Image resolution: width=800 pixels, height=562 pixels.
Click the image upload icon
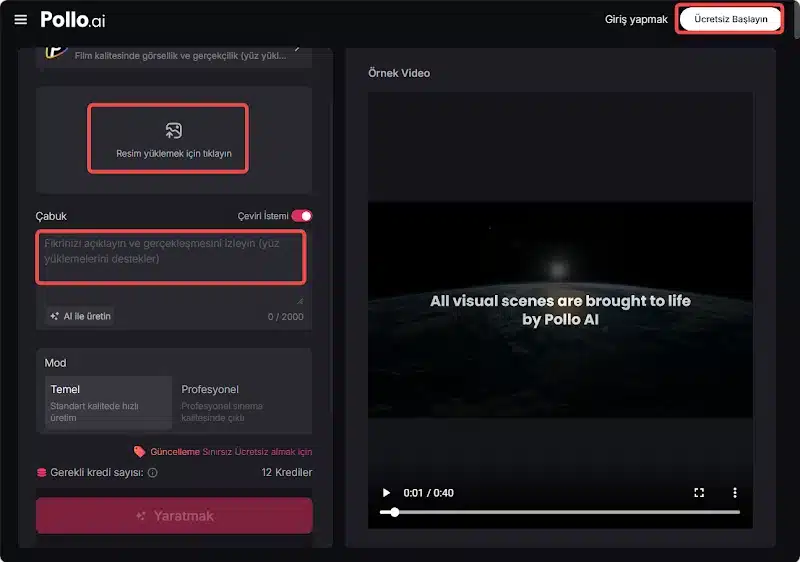click(x=173, y=131)
